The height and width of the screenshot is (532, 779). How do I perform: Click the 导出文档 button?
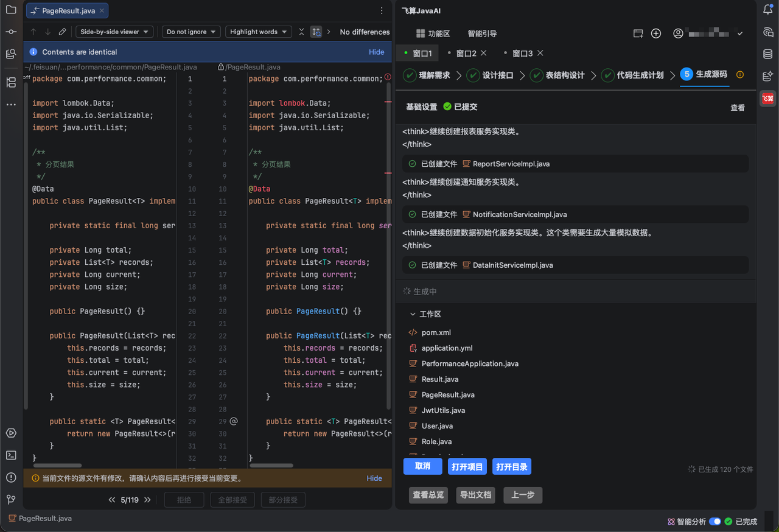(476, 495)
